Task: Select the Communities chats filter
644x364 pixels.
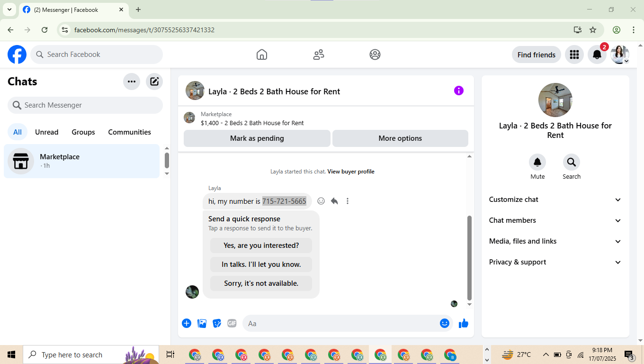Action: [130, 132]
